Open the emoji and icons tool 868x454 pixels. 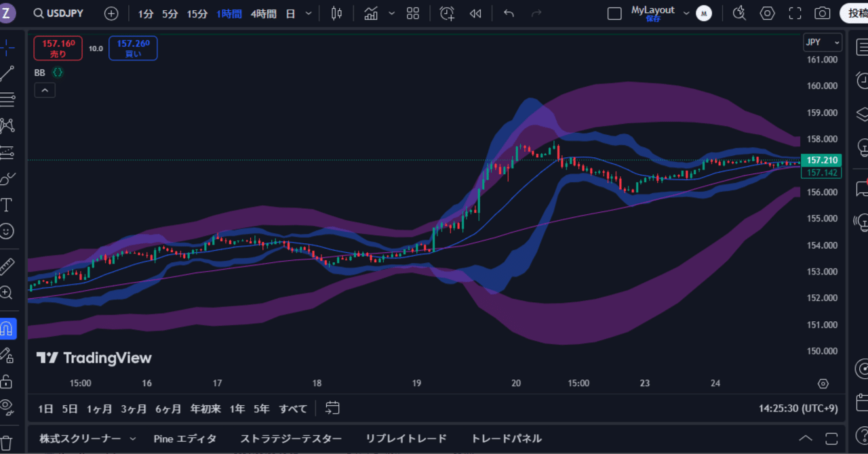point(7,231)
